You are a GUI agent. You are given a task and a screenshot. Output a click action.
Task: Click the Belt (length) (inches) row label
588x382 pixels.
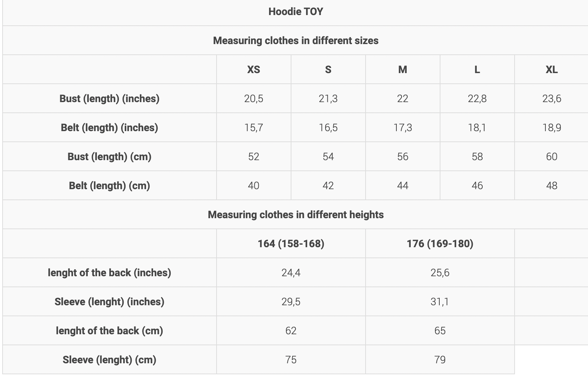click(x=109, y=127)
